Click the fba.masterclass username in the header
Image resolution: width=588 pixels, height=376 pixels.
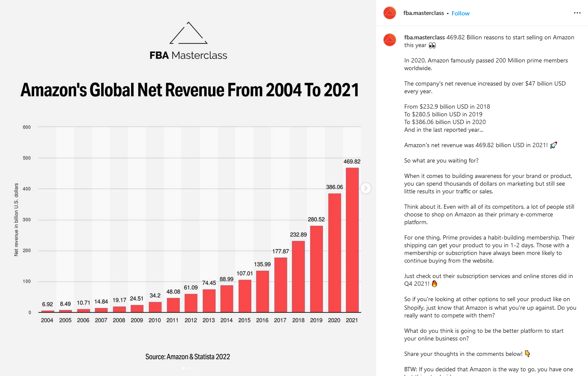[423, 13]
